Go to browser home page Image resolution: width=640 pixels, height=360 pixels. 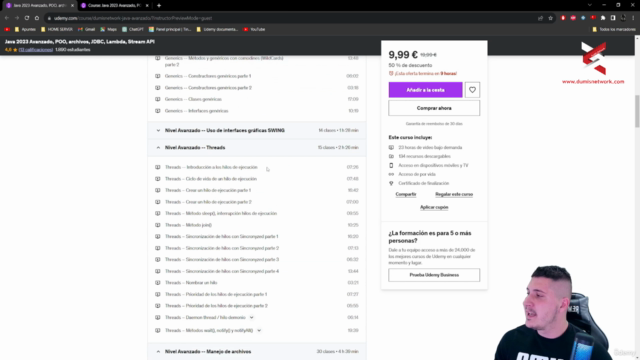click(37, 18)
